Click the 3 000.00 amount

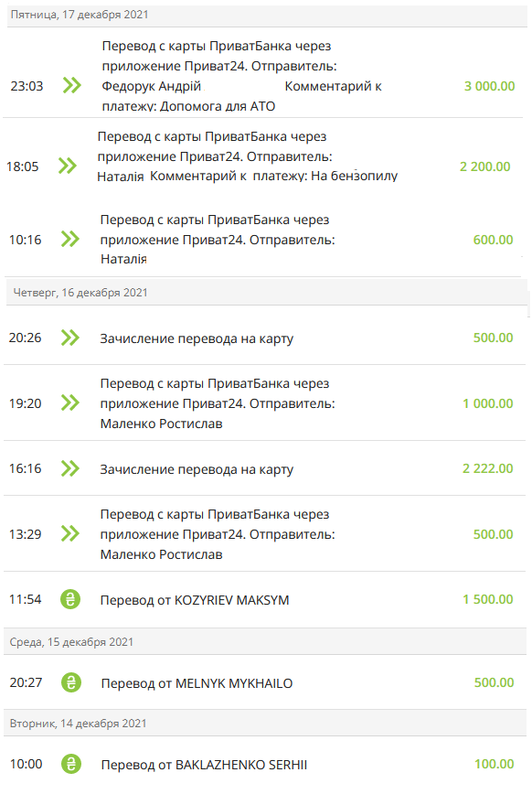(489, 86)
